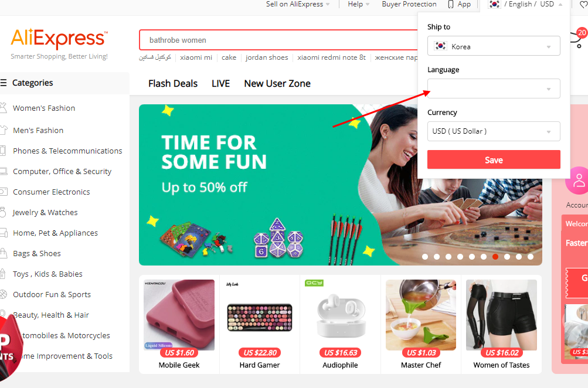Click the Bags & Shoes category icon
Viewport: 588px width, 388px height.
tap(4, 253)
